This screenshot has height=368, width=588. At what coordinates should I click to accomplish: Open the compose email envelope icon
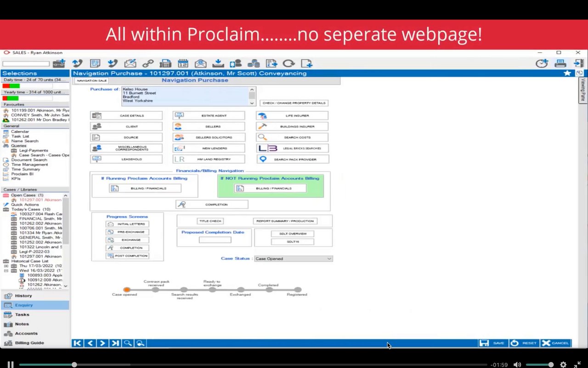pos(130,63)
